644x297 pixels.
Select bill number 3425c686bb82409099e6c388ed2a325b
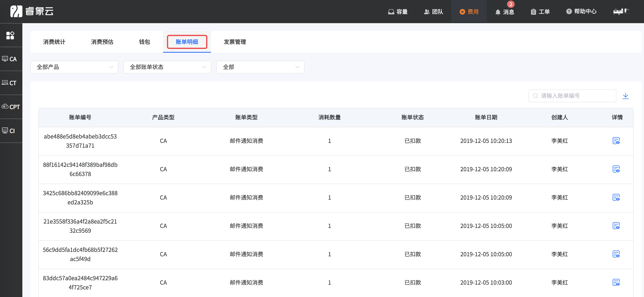(x=80, y=198)
